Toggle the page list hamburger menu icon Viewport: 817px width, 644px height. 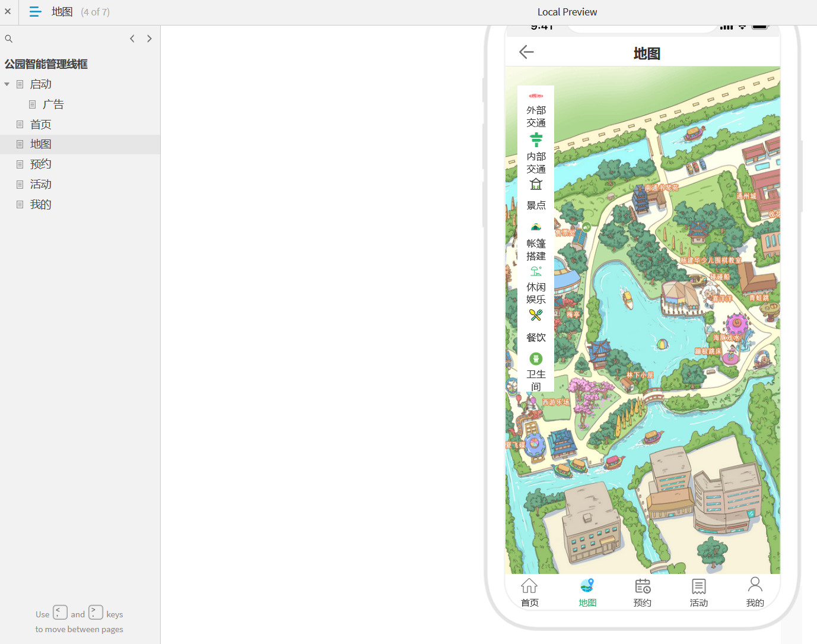(35, 11)
